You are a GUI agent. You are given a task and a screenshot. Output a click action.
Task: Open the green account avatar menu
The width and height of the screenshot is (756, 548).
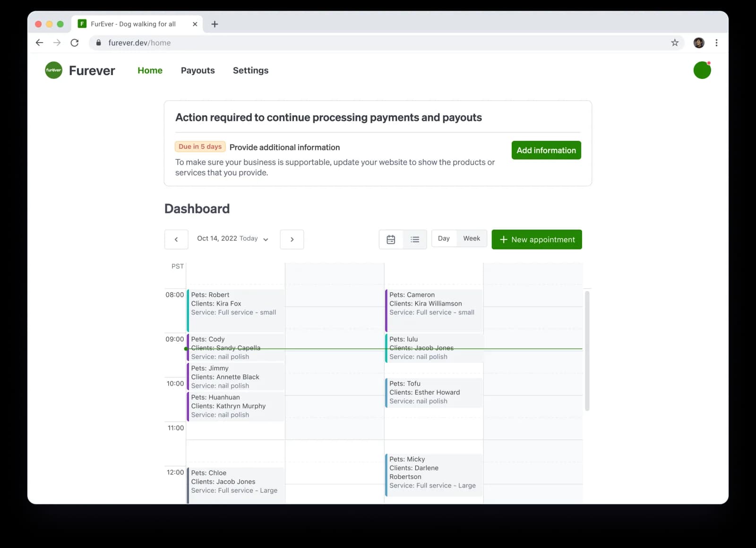[x=702, y=70]
